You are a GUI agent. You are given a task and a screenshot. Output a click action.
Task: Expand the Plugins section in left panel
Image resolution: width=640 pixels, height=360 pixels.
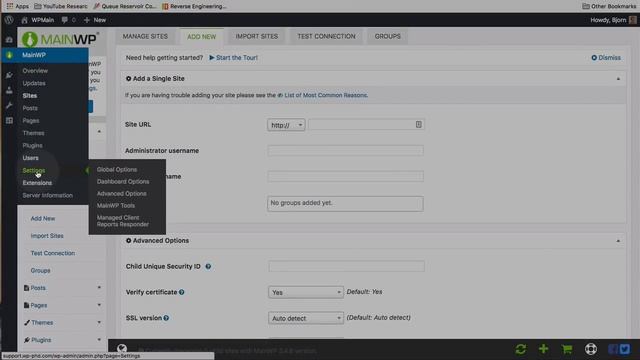pos(99,340)
